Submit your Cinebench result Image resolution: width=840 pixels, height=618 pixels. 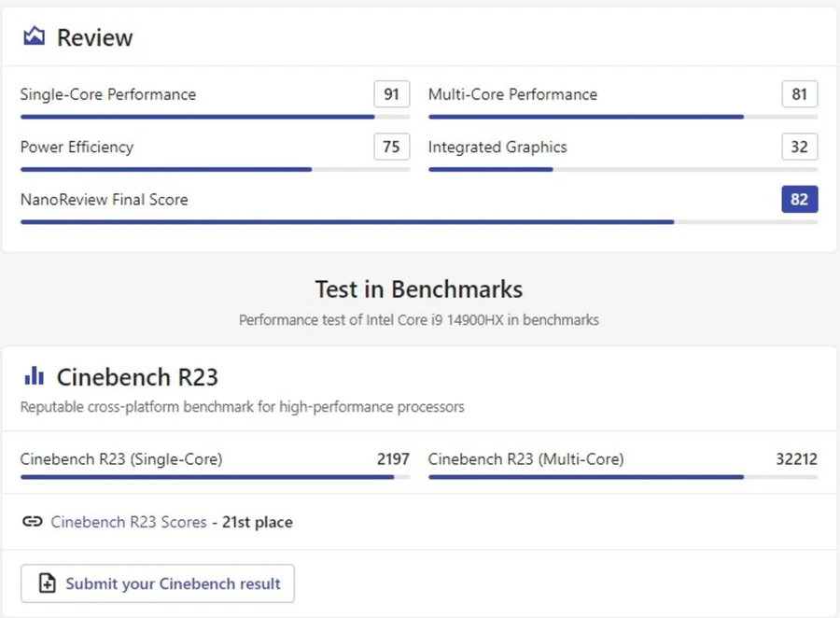[x=158, y=583]
